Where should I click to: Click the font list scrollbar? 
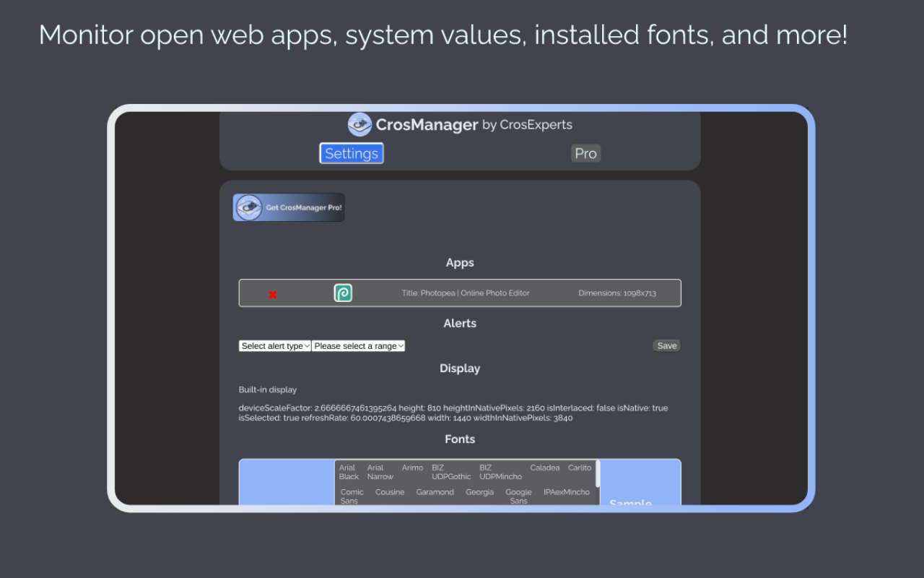[x=597, y=474]
